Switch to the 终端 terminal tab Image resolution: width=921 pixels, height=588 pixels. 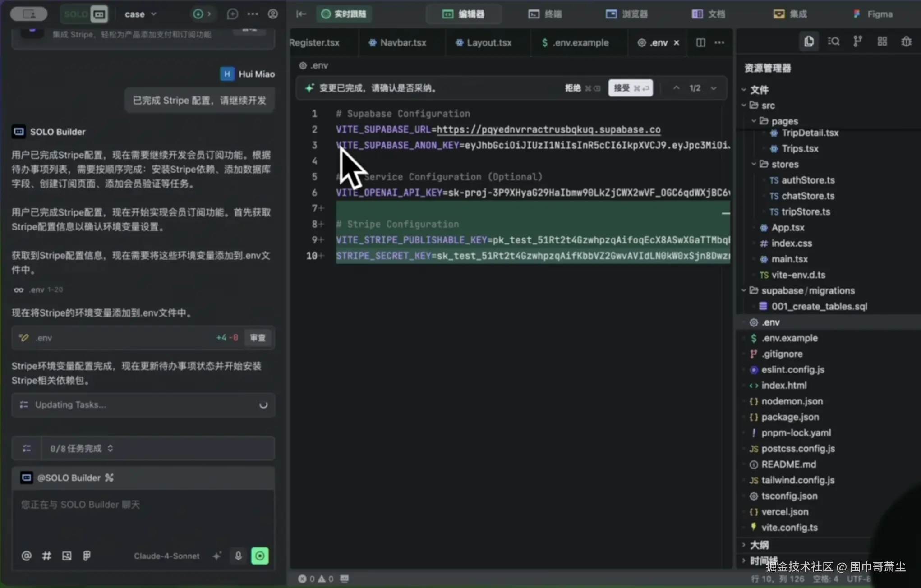545,14
